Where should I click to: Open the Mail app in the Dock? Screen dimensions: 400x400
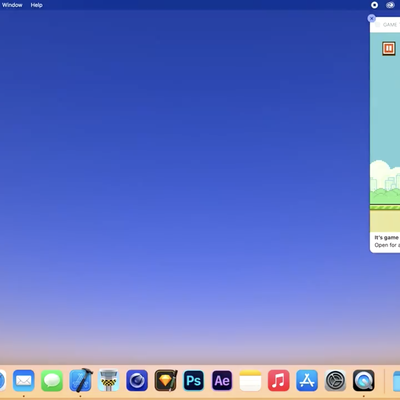(x=24, y=380)
